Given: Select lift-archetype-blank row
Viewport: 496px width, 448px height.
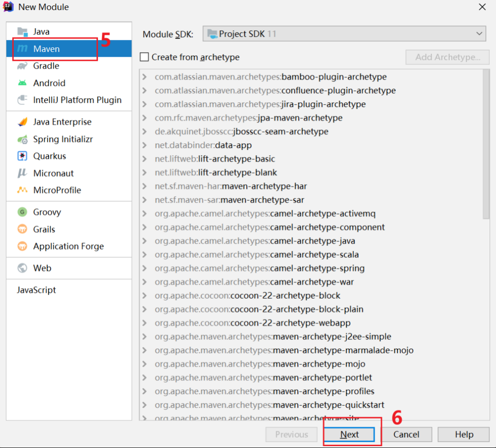Looking at the screenshot, I should coord(311,172).
